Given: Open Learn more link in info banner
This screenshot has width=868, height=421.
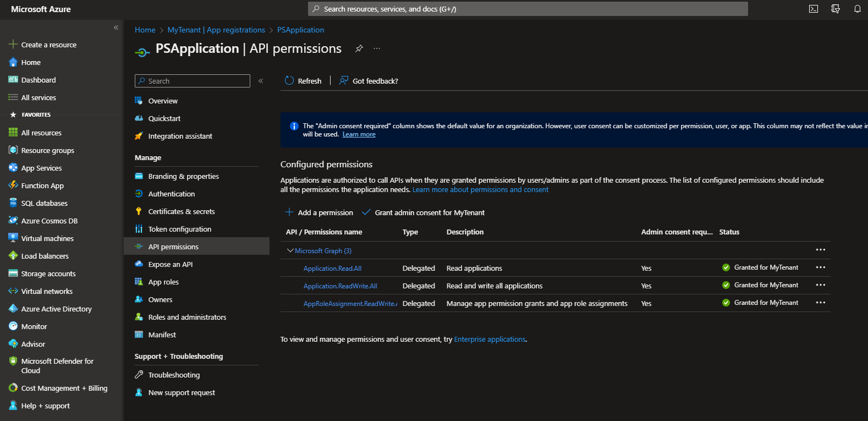Looking at the screenshot, I should point(359,134).
